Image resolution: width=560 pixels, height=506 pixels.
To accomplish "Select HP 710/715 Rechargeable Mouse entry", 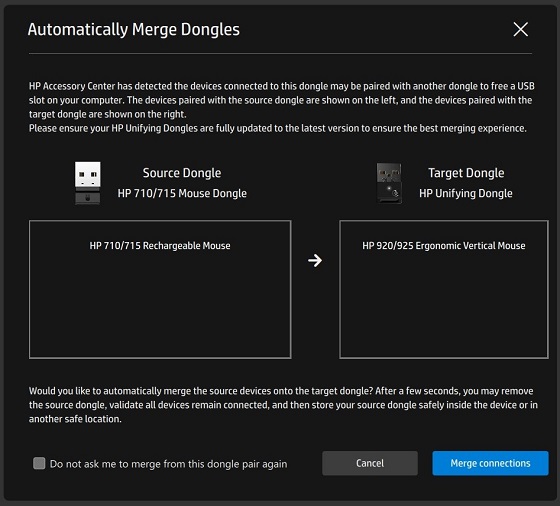I will (160, 246).
